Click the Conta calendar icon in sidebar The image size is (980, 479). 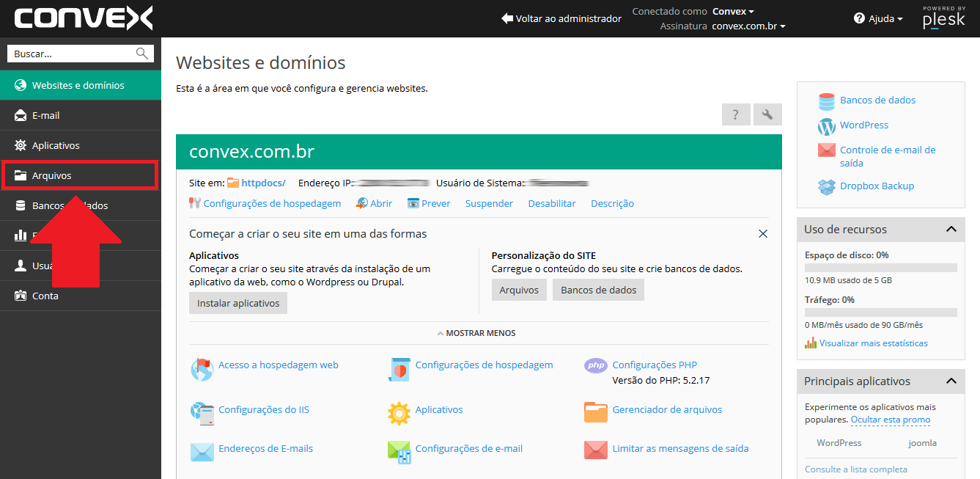point(21,296)
